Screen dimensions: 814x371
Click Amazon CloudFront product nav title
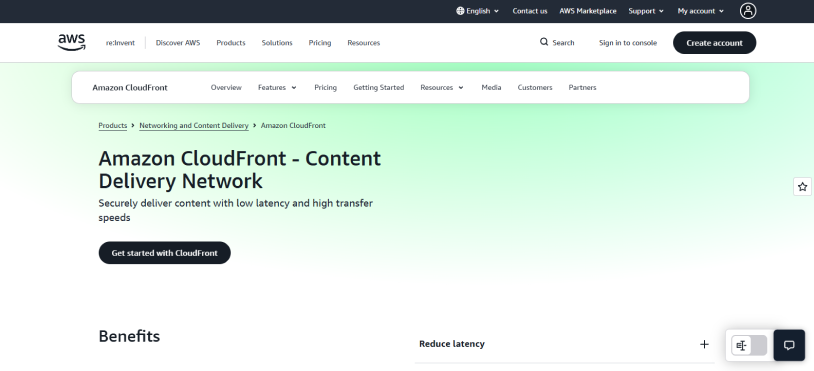coord(130,88)
